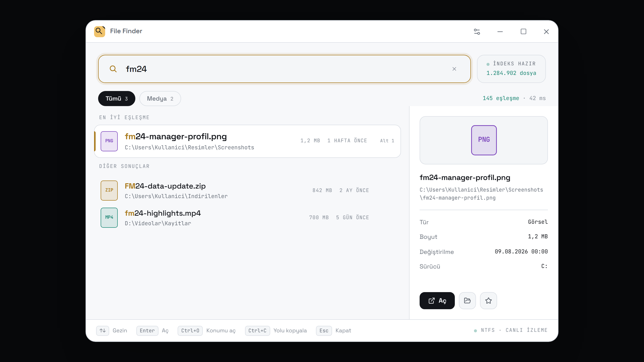Click the up-down arrows Gezin key hint
The width and height of the screenshot is (644, 362).
point(112,331)
